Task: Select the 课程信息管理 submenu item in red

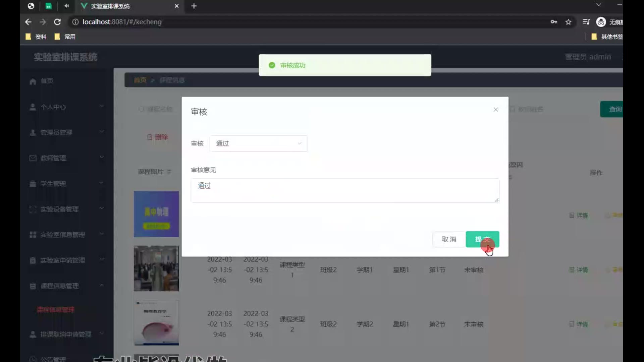Action: (x=56, y=309)
